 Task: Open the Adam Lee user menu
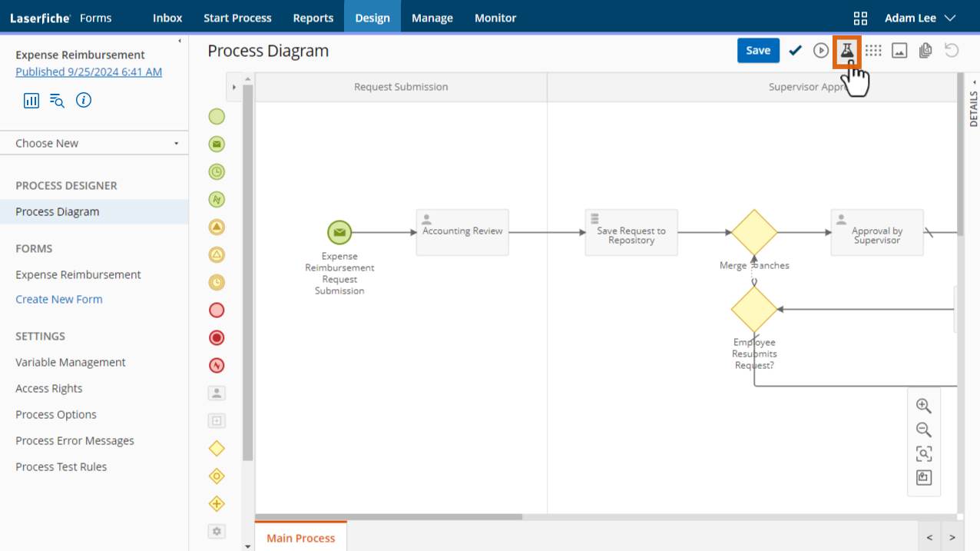pos(920,18)
